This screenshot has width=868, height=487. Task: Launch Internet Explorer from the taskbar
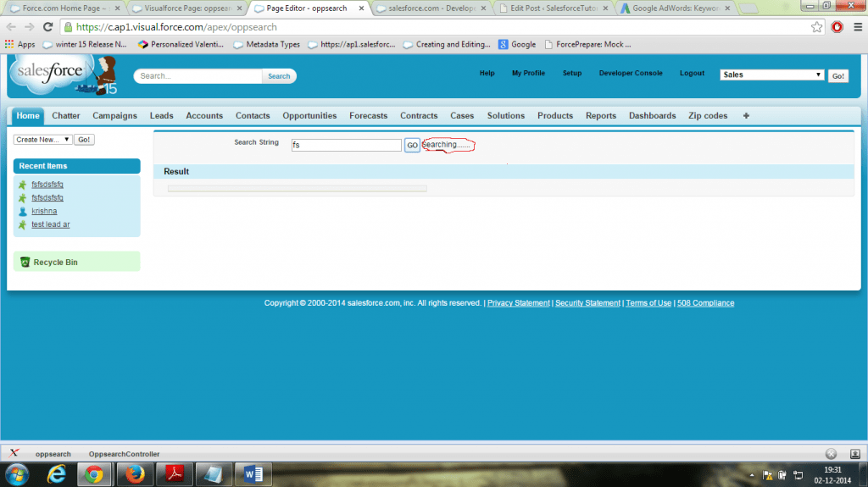click(57, 474)
